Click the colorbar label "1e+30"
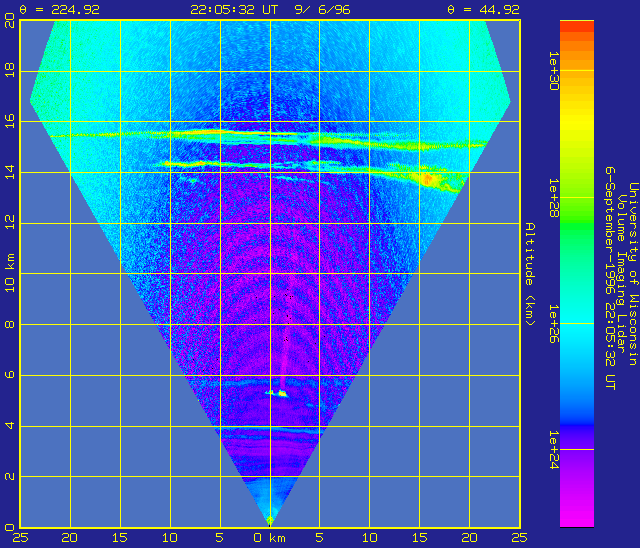Screen dimensions: 640x548 click(554, 71)
